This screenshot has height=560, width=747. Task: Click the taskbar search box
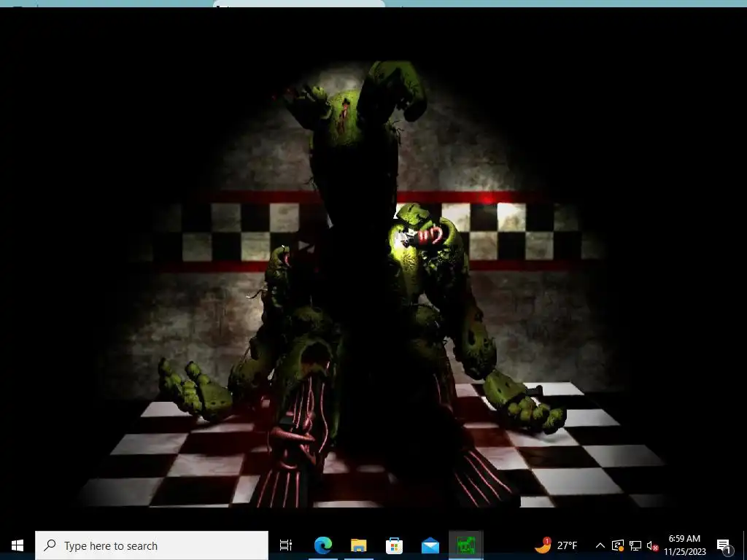click(152, 545)
